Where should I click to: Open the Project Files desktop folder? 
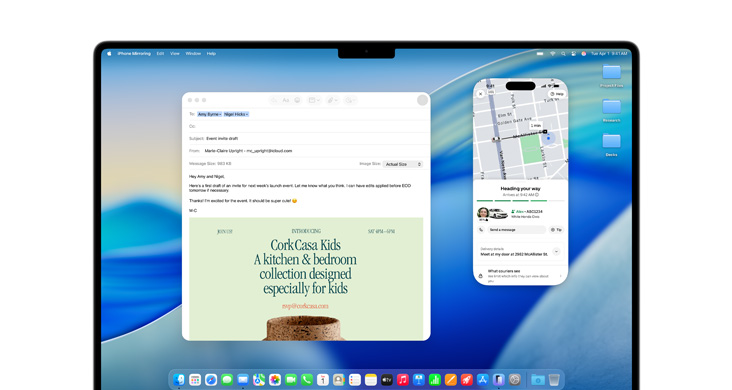(612, 76)
